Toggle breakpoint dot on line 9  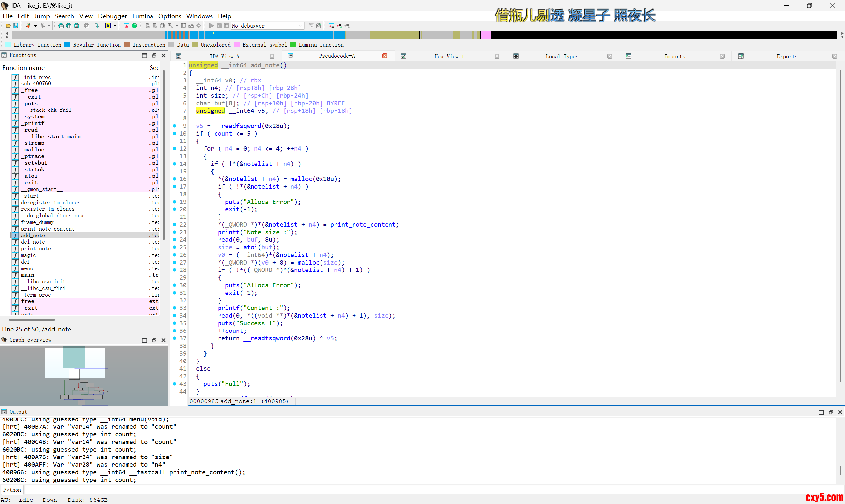[175, 126]
